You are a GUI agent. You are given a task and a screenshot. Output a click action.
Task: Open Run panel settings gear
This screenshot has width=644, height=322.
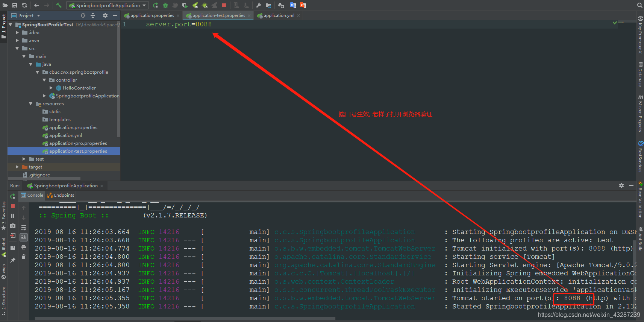tap(621, 185)
